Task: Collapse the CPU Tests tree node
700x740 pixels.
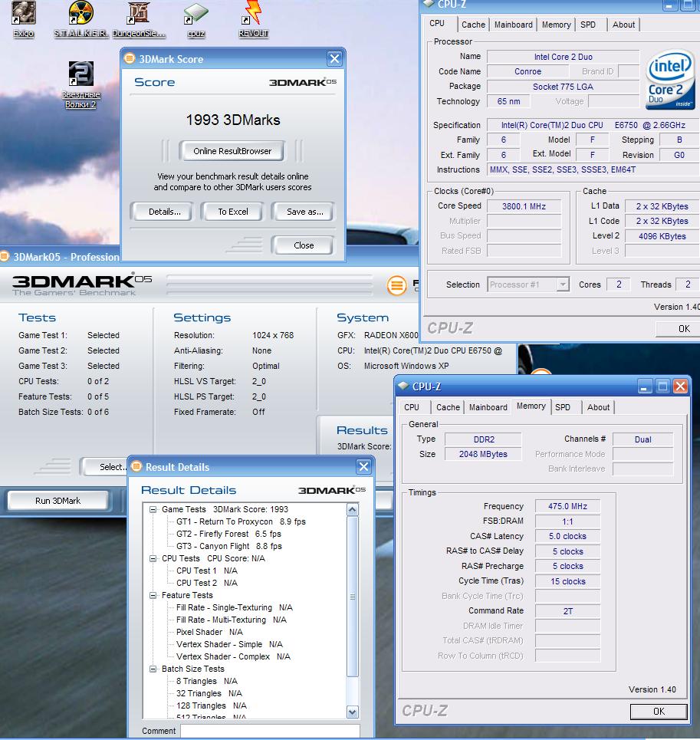Action: coord(153,558)
